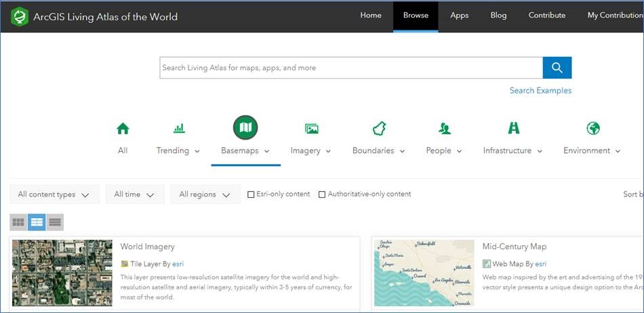Viewport: 644px width, 313px height.
Task: Open the Contribute nav item
Action: (546, 16)
